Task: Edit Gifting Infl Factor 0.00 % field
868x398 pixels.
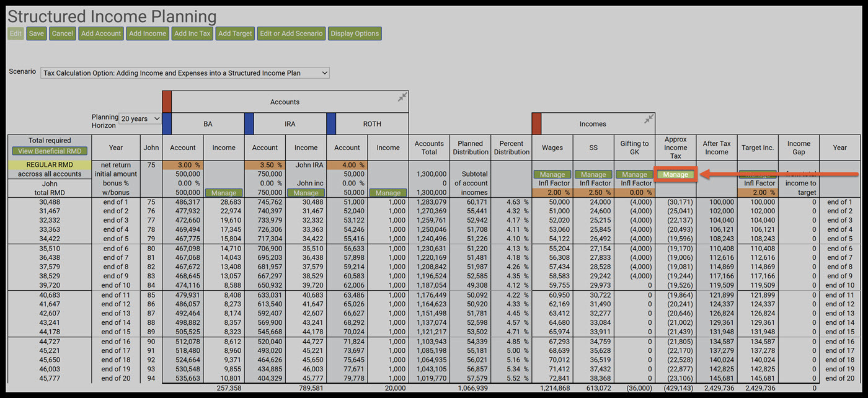Action: [x=634, y=193]
